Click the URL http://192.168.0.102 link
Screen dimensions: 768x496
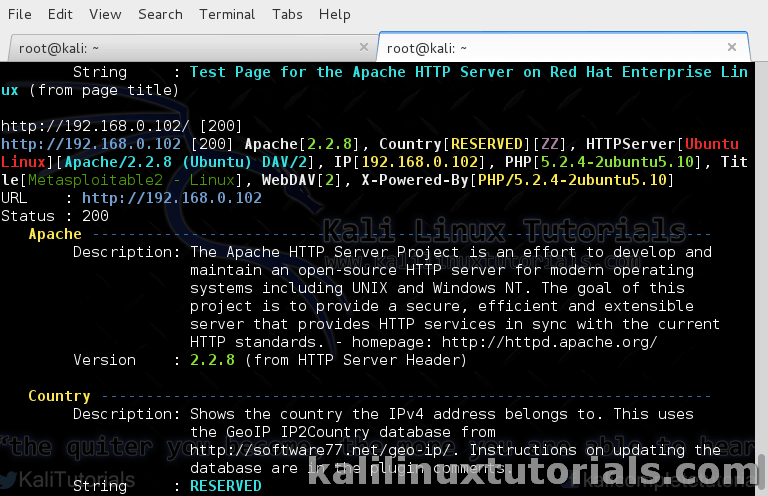[x=172, y=198]
